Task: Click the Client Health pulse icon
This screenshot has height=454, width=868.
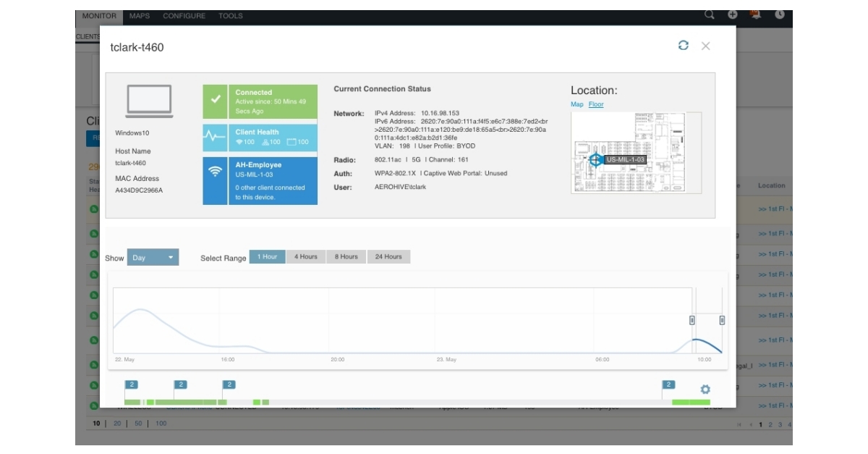Action: tap(215, 136)
